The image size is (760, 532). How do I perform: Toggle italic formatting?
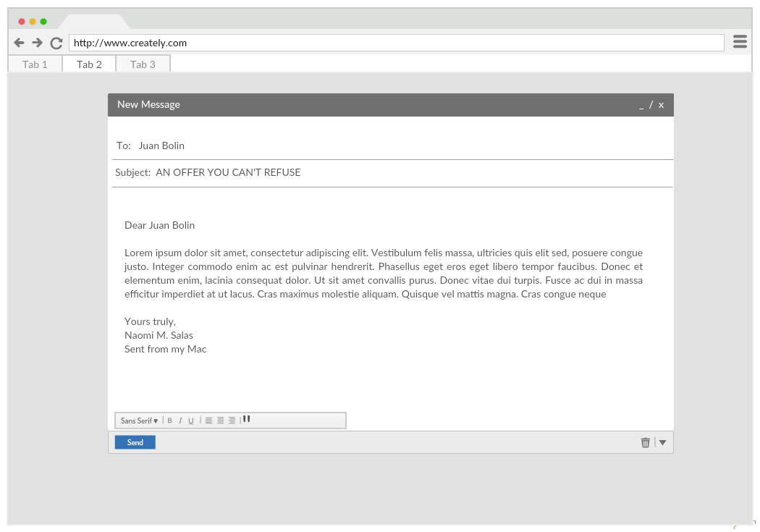pyautogui.click(x=180, y=421)
